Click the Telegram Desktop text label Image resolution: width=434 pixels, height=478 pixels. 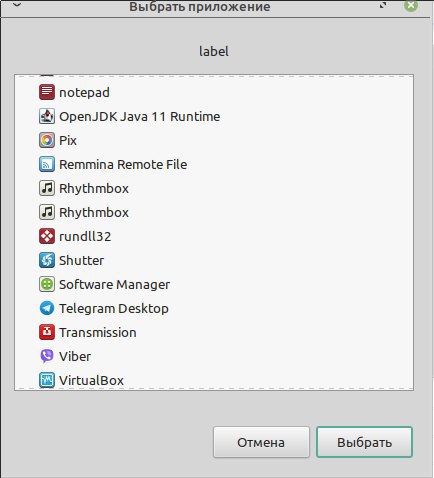tap(114, 309)
